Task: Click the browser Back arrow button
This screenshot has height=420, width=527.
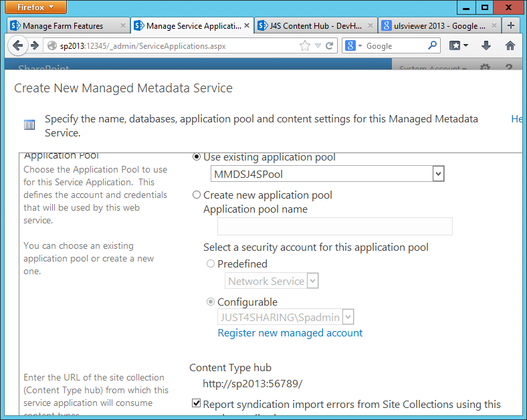Action: 19,45
